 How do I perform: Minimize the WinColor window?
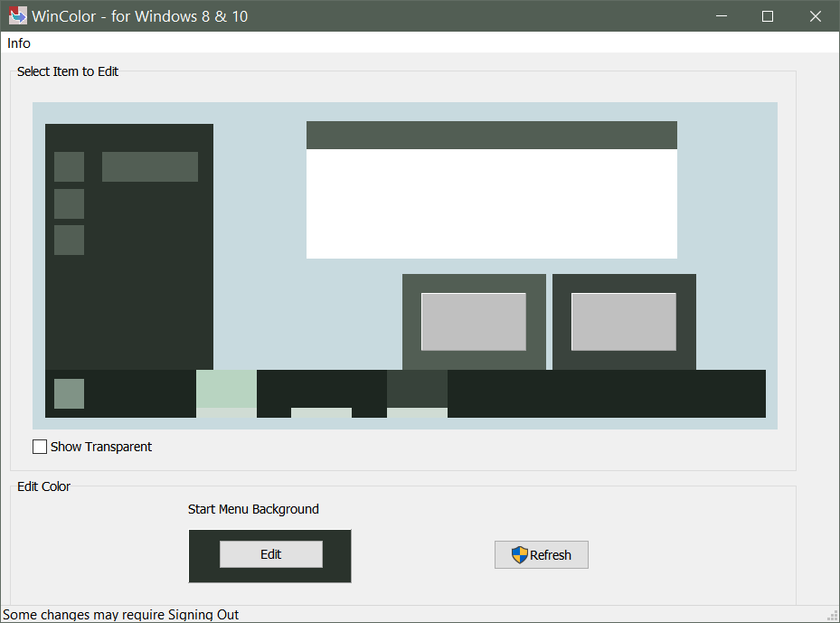click(722, 16)
